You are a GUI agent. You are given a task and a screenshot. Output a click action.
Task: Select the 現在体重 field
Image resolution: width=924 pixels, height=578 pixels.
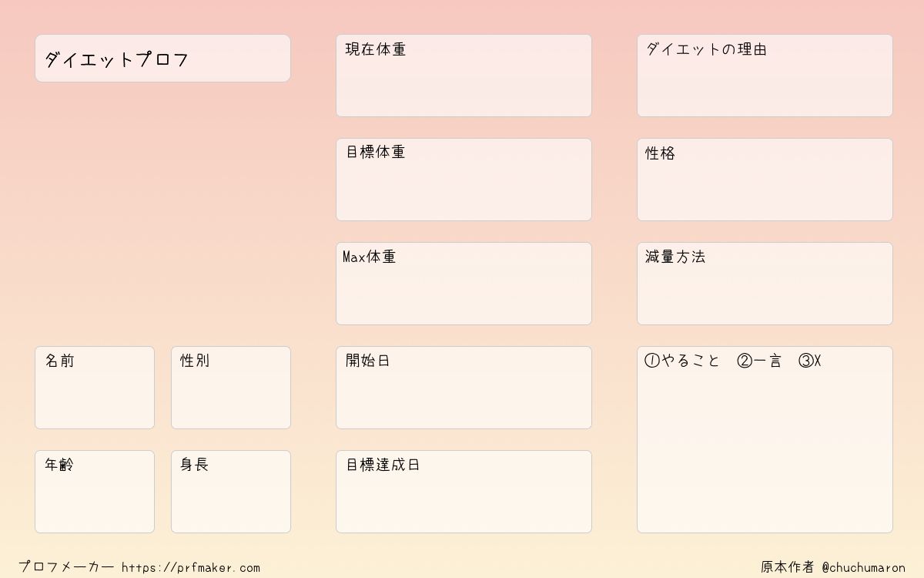pos(464,76)
